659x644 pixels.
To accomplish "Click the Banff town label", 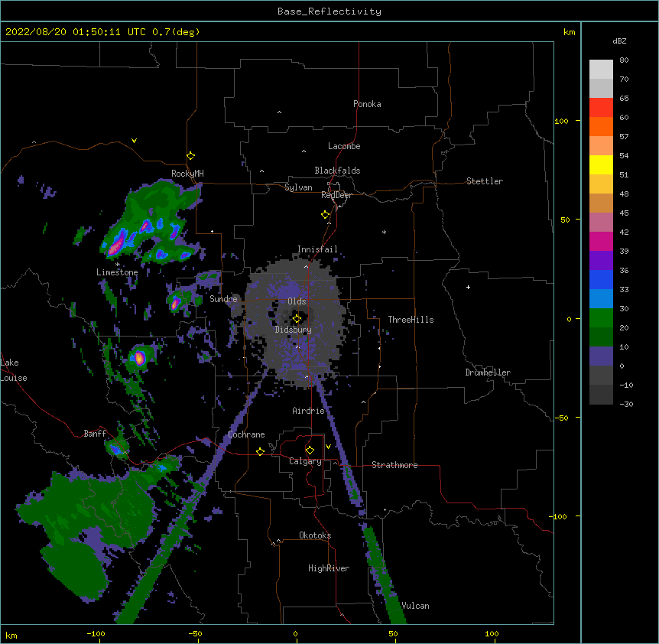I will click(x=95, y=434).
